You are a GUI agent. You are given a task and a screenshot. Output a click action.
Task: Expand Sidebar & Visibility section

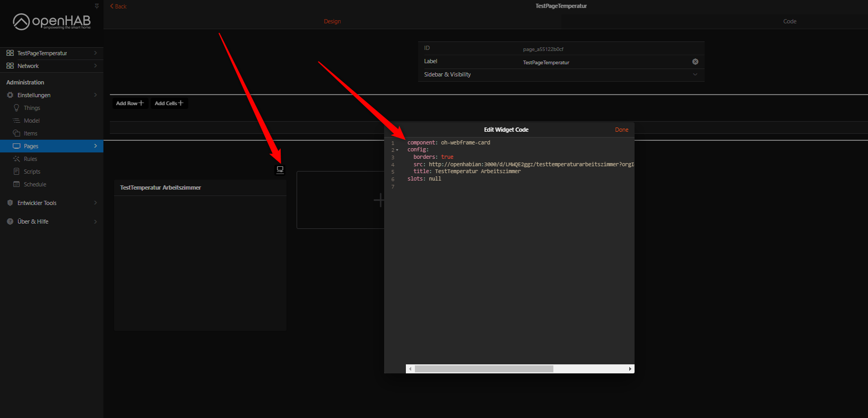point(695,74)
